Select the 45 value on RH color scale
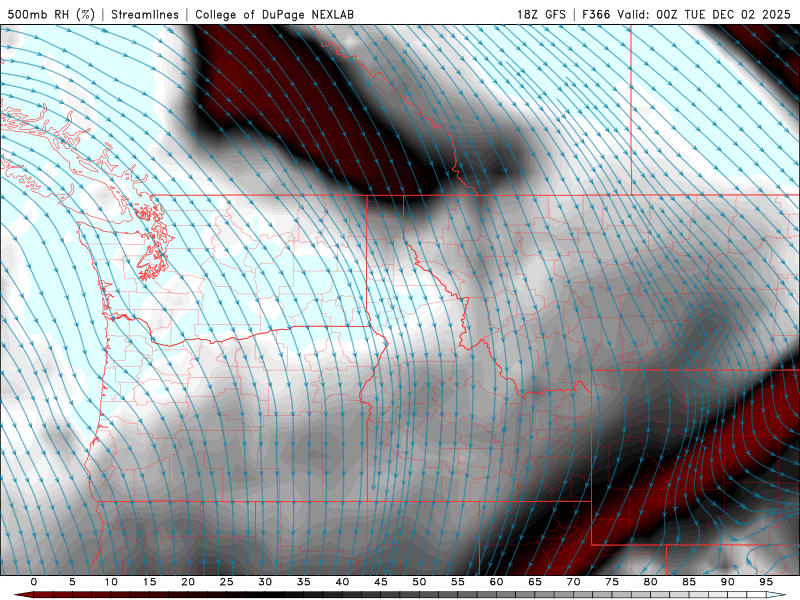This screenshot has width=800, height=600. click(381, 582)
